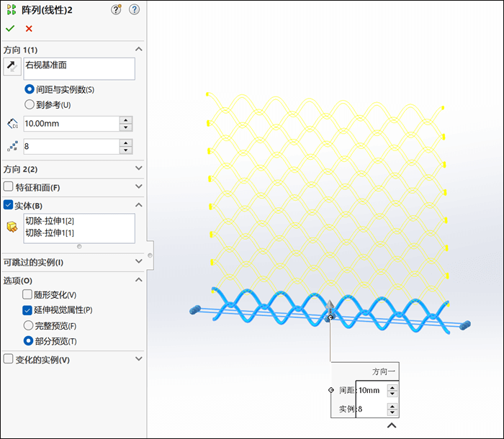Expand the 可跳过的实例 section
This screenshot has height=439, width=504.
[x=138, y=261]
